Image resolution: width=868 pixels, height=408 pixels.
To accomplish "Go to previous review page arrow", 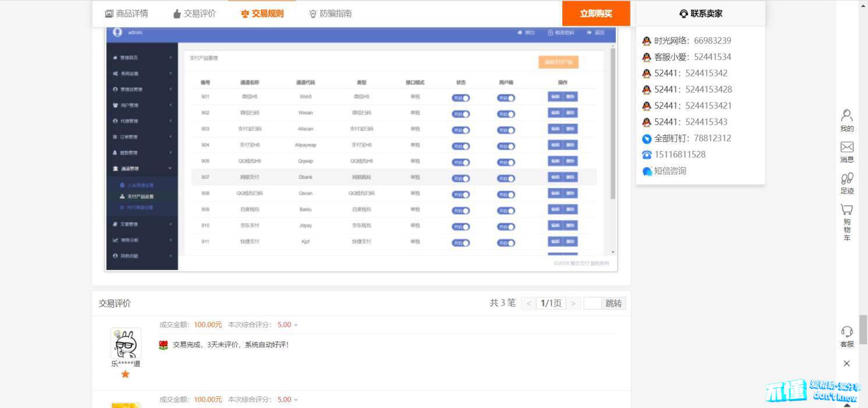I will click(529, 303).
